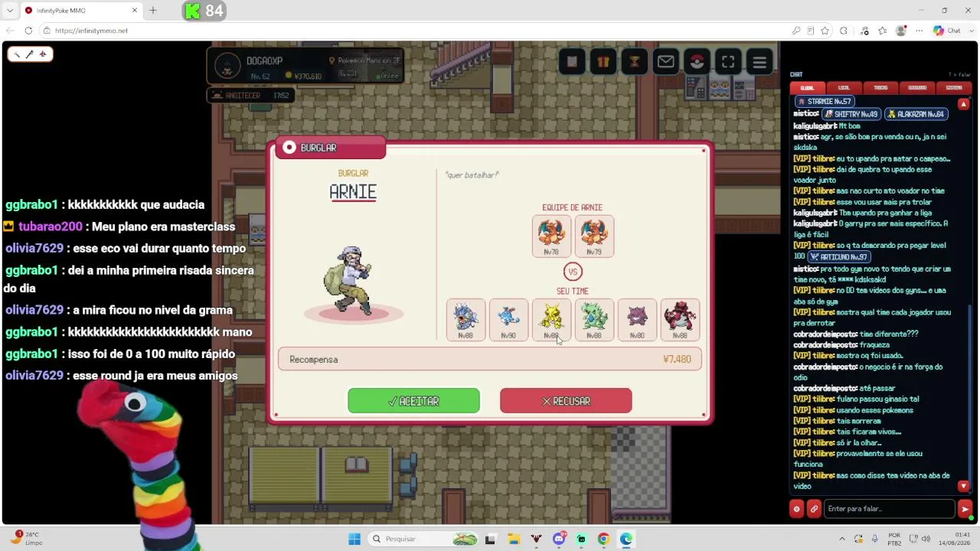This screenshot has width=980, height=551.
Task: Select Arnie's second Charizard Nv.79
Action: (594, 236)
